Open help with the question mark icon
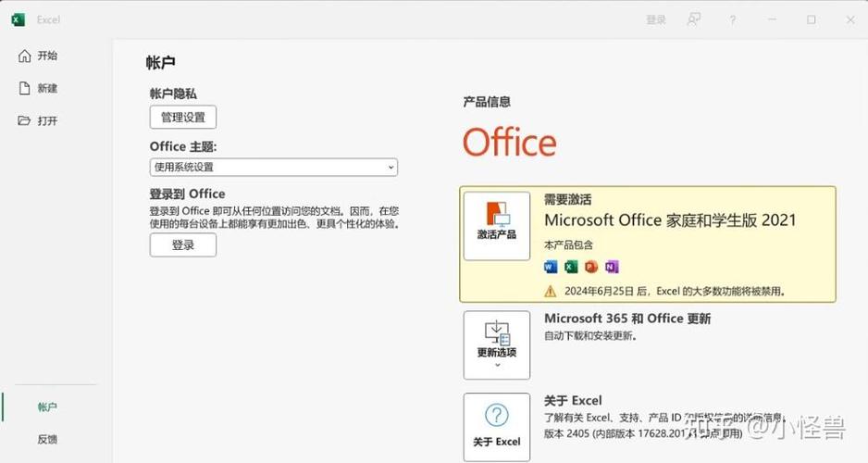The height and width of the screenshot is (463, 868). point(733,20)
